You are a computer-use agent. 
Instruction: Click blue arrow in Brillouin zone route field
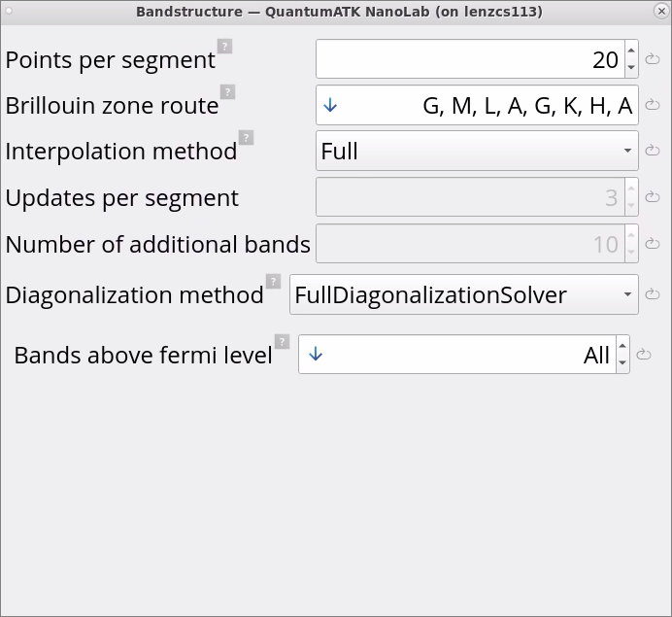[330, 105]
